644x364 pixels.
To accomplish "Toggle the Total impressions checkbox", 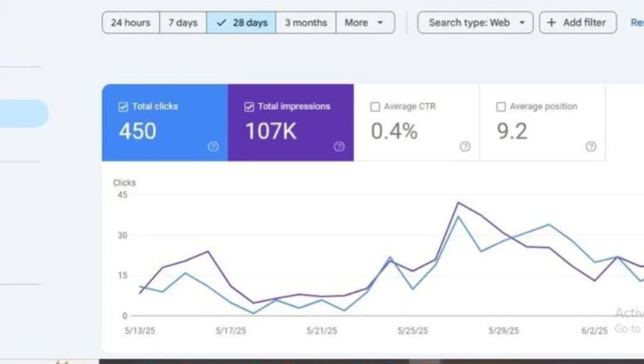I will click(249, 107).
